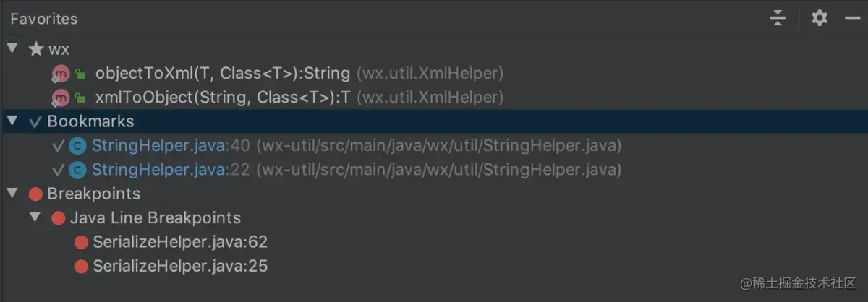Open the gear settings menu
Screen dimensions: 868x302
819,18
